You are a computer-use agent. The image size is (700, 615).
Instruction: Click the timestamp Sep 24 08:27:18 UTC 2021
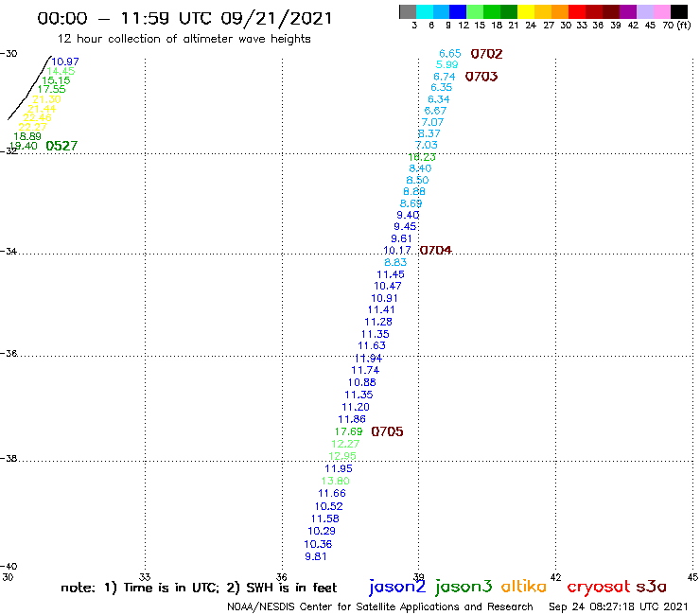click(x=619, y=606)
